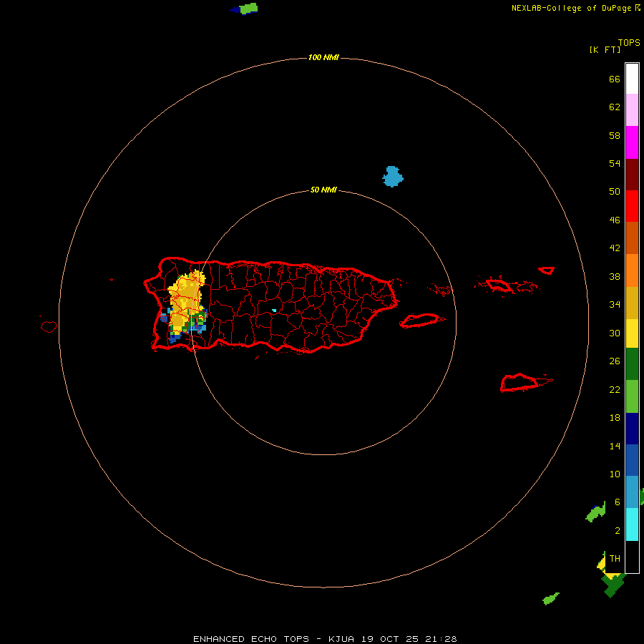Click the sky blue 14 kft swatch

click(632, 492)
